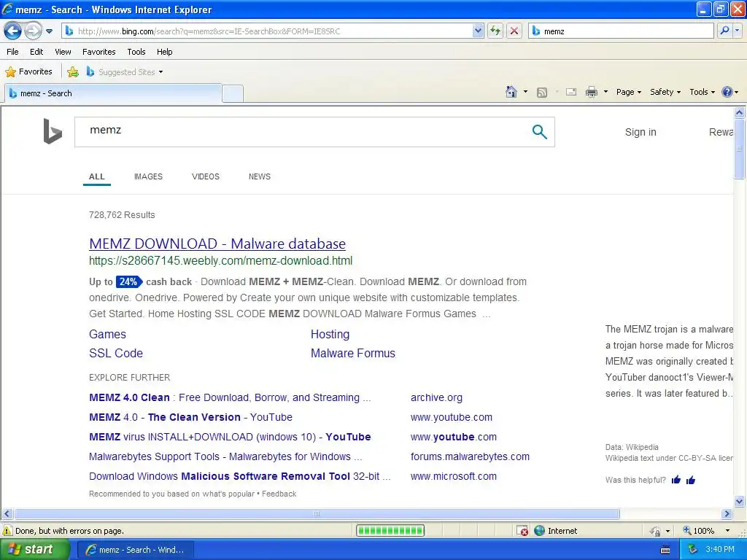Click the Forward navigation arrow
The image size is (747, 560).
[33, 31]
